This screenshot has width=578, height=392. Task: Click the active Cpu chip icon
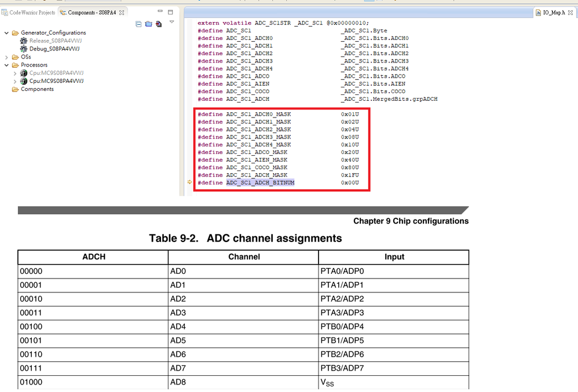click(24, 81)
